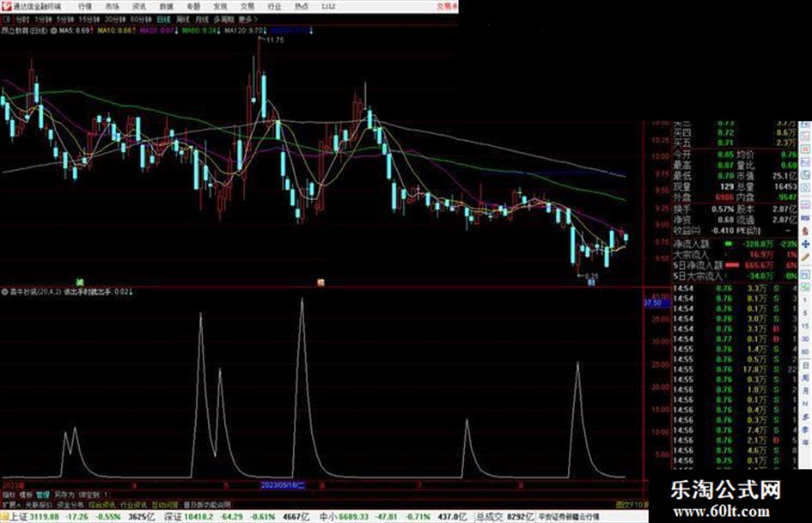
Task: Click the 月 period sidebar button
Action: (x=805, y=392)
